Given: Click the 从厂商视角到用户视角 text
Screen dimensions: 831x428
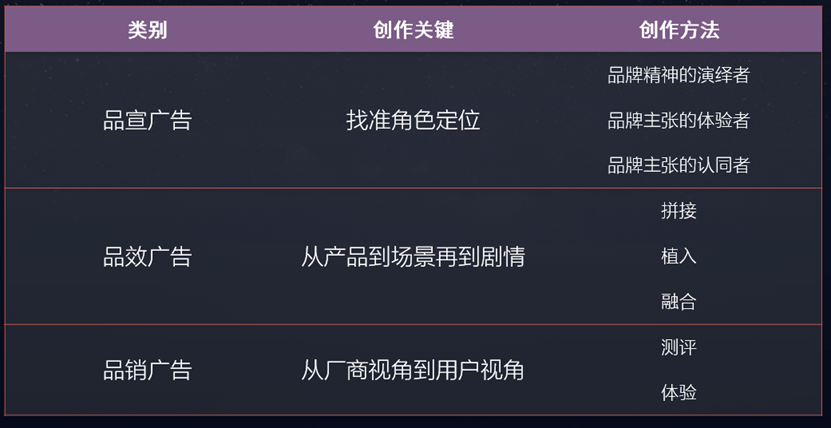Looking at the screenshot, I should 413,371.
